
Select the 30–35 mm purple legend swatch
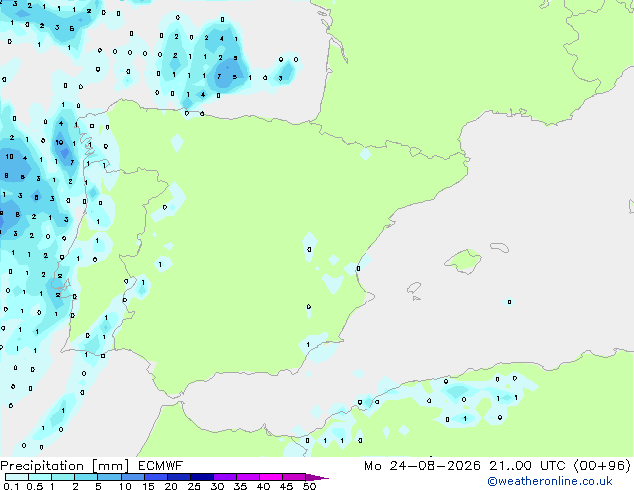224,477
